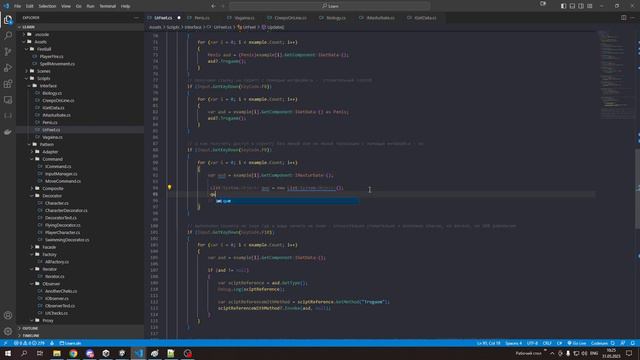
Task: Click the command center search box
Action: (330, 6)
